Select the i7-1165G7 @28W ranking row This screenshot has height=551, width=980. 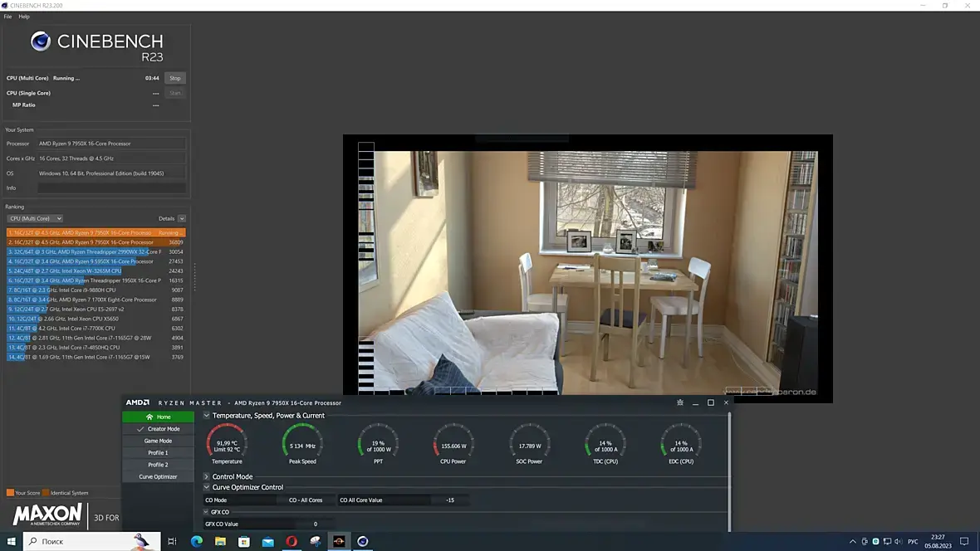[96, 338]
